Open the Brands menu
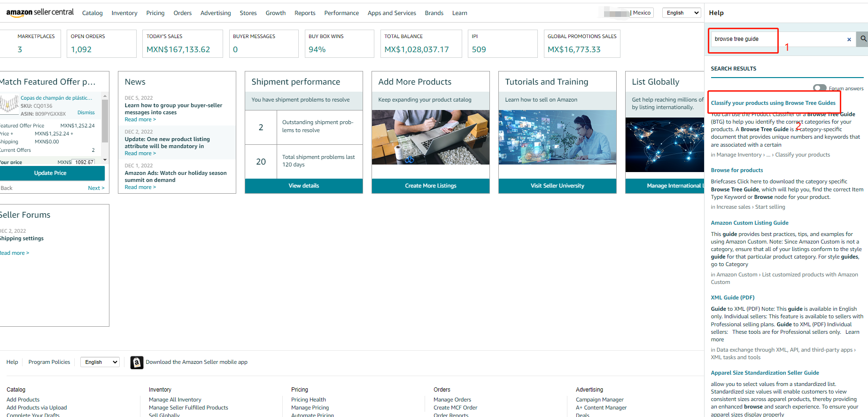This screenshot has width=868, height=417. [x=434, y=13]
